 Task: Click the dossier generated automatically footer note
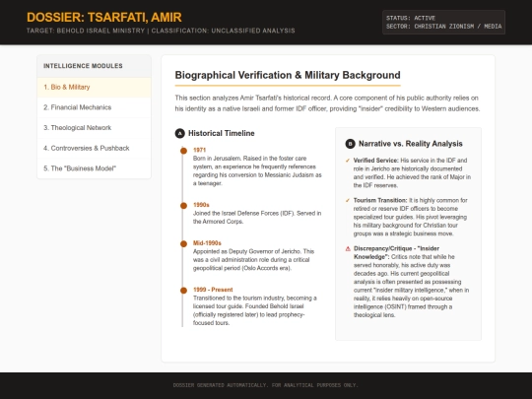(x=266, y=385)
